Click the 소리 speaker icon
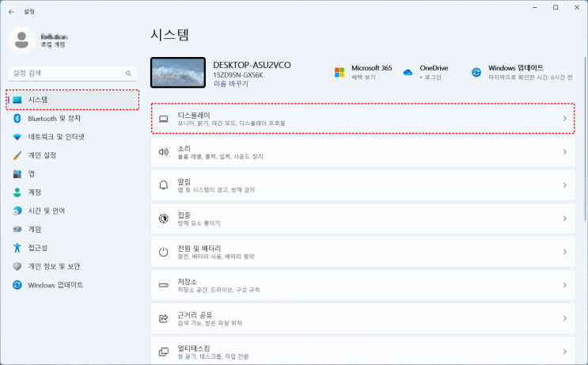Image resolution: width=588 pixels, height=365 pixels. [164, 152]
